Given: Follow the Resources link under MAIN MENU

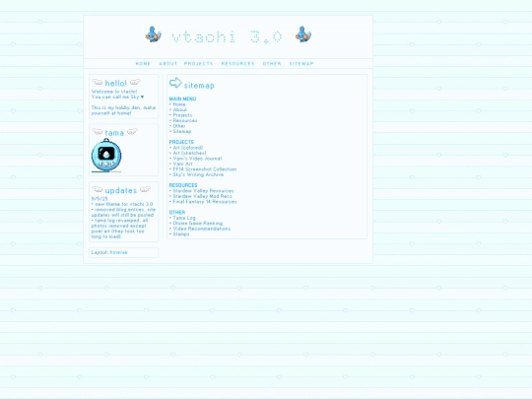Looking at the screenshot, I should coord(185,121).
